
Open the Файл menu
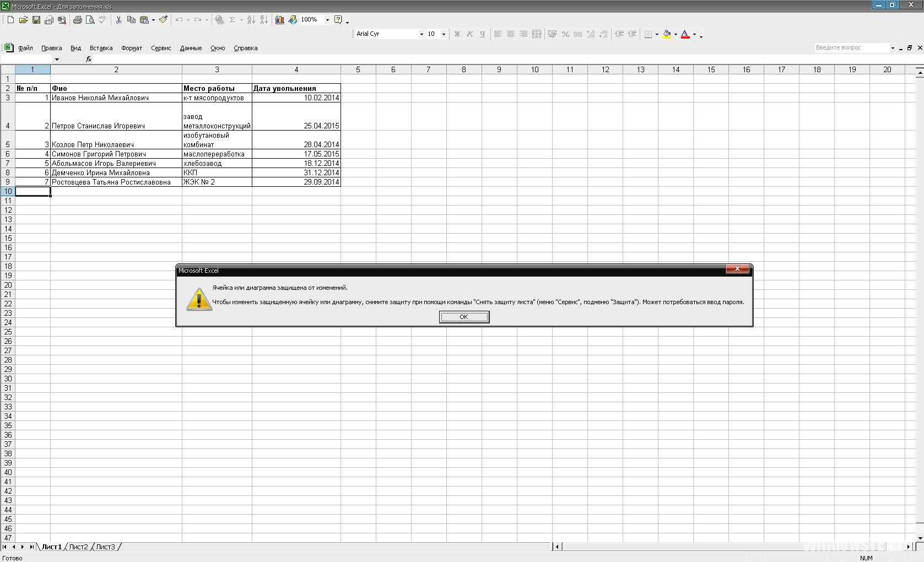[25, 48]
